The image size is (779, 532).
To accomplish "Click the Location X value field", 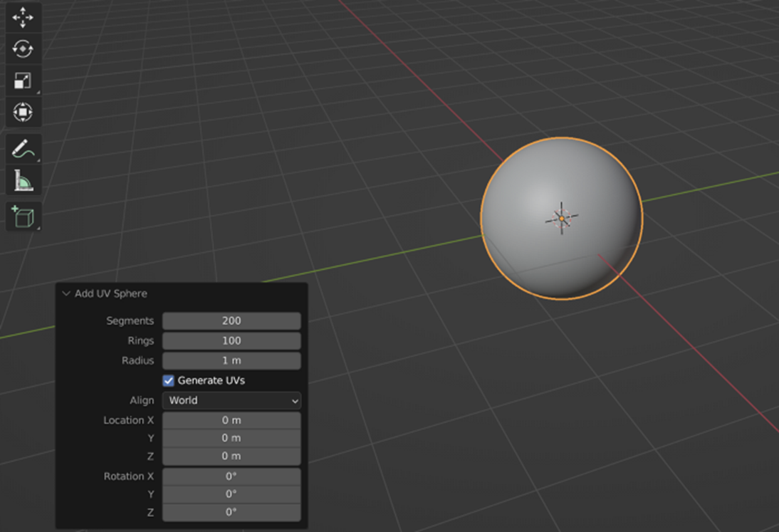I will tap(231, 420).
